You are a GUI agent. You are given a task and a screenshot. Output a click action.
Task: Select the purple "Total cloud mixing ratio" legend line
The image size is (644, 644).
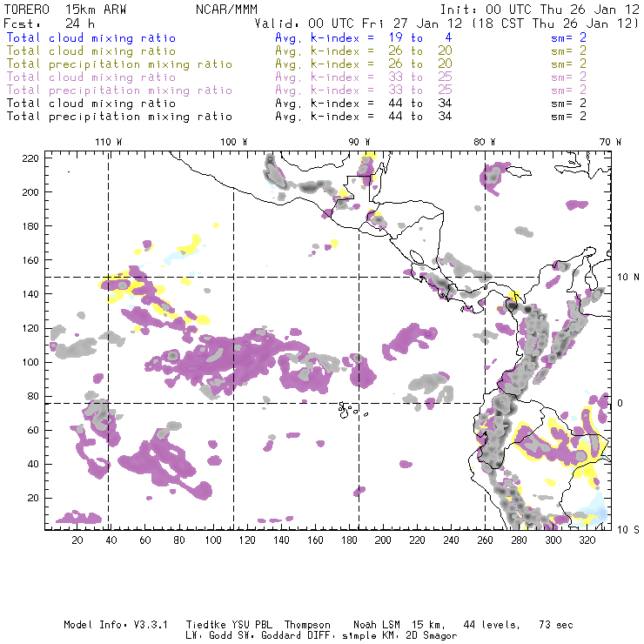pos(91,77)
